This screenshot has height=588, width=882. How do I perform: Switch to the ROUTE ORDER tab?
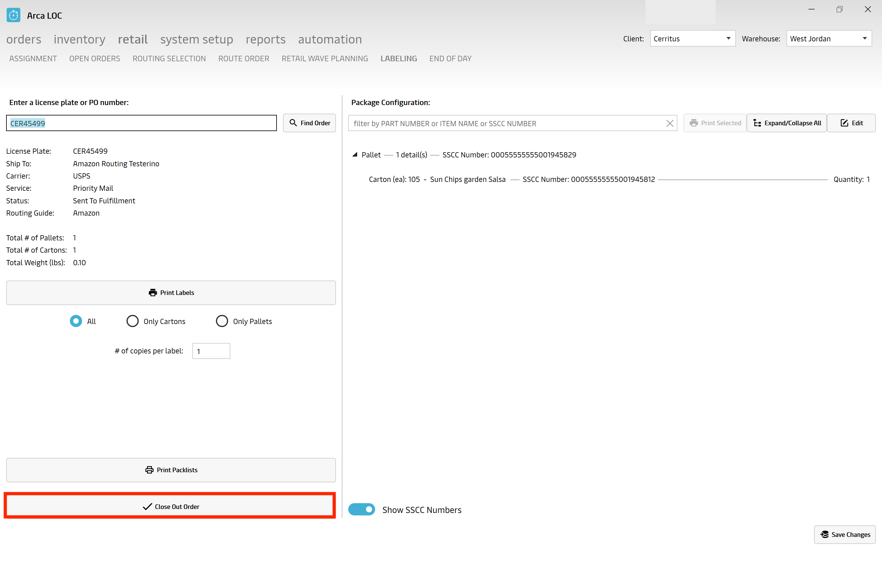click(x=244, y=58)
